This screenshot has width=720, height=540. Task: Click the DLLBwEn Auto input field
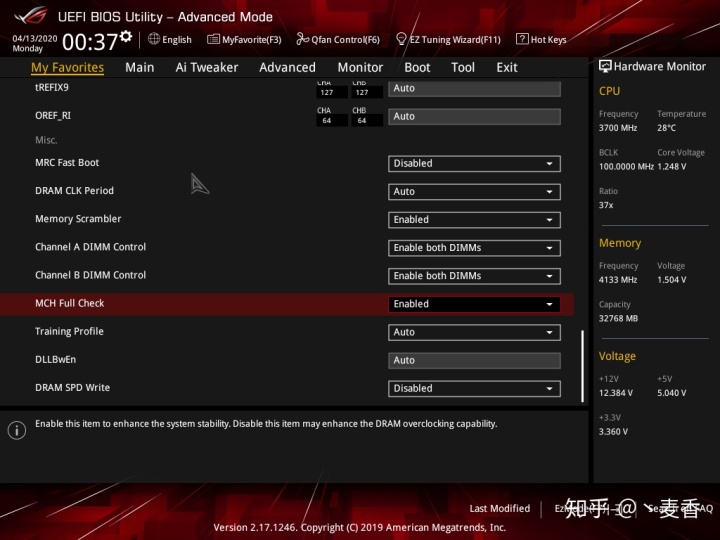[x=474, y=360]
